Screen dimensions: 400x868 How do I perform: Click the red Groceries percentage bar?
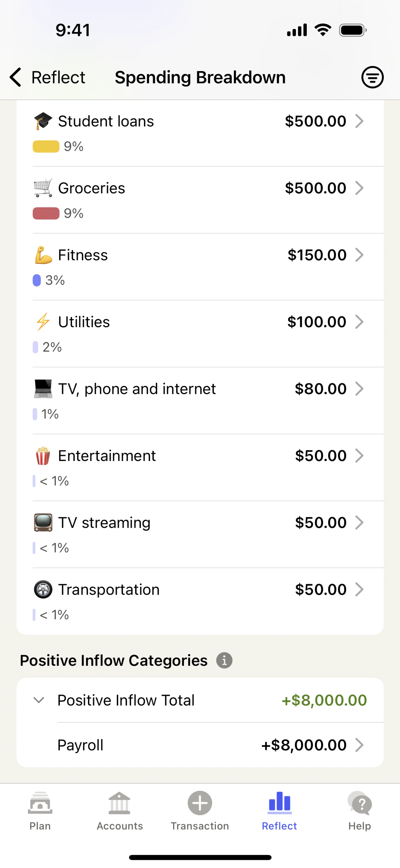46,213
